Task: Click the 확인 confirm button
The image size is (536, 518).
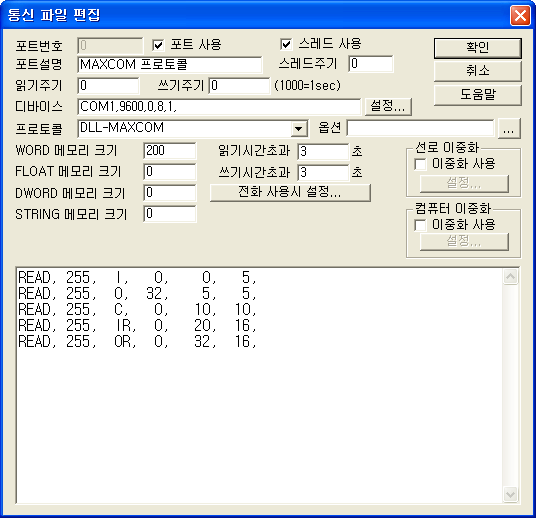Action: pyautogui.click(x=478, y=48)
